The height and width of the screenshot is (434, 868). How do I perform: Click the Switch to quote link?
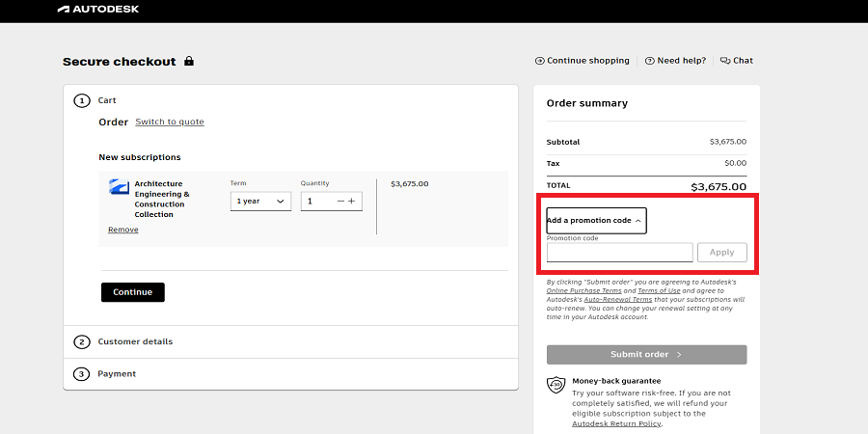pos(170,122)
